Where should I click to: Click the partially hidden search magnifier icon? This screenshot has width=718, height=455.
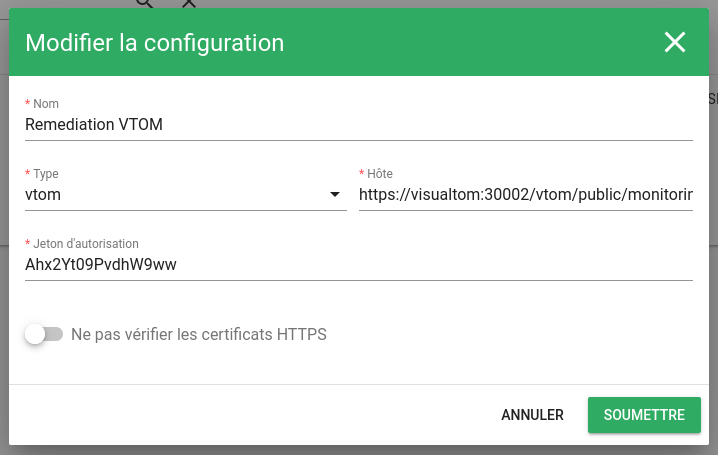(145, 4)
